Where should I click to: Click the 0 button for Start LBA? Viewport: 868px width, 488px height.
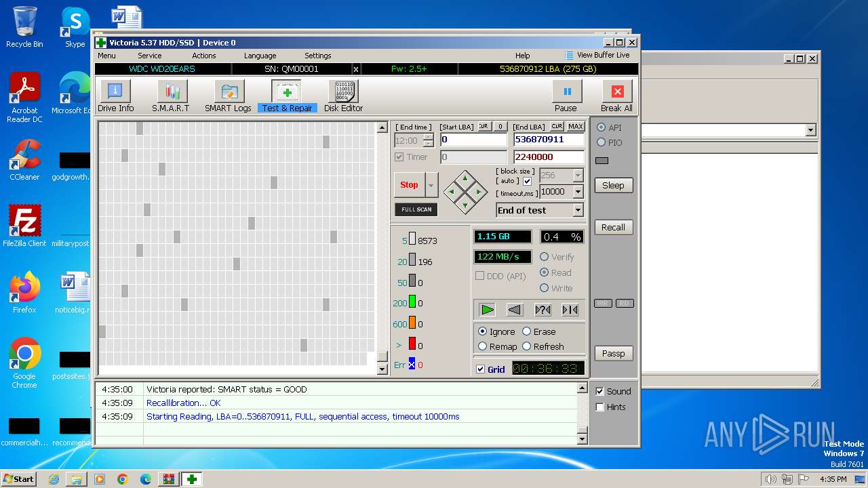pos(500,127)
